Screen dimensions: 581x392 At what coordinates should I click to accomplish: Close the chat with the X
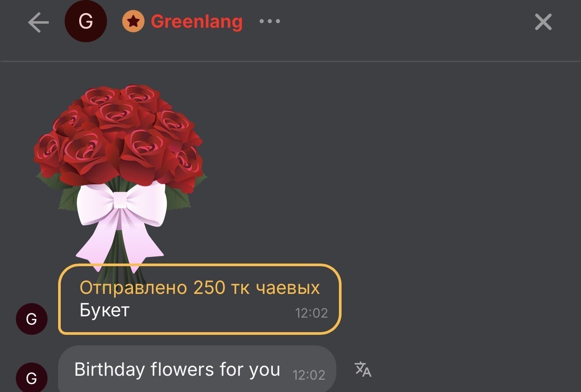(x=543, y=22)
